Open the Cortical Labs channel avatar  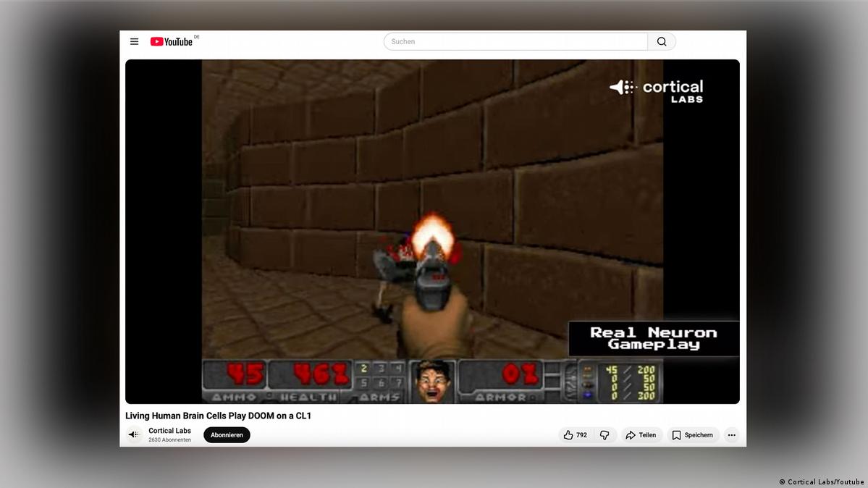134,435
